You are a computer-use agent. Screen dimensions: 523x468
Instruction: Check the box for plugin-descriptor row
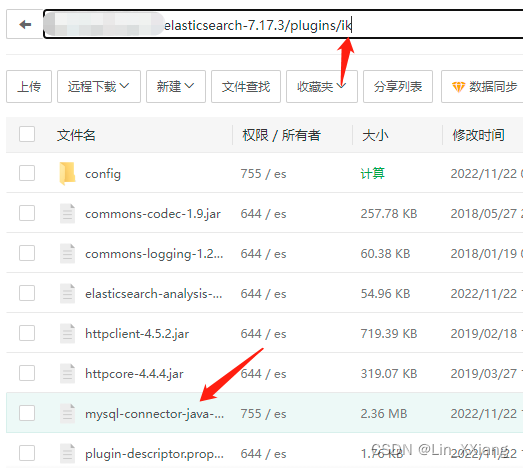coord(27,453)
